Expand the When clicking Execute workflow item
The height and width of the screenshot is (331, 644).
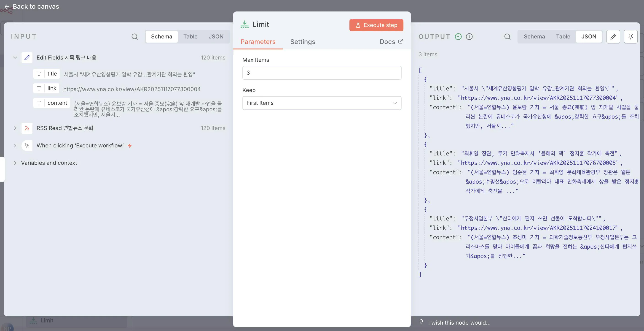click(15, 145)
